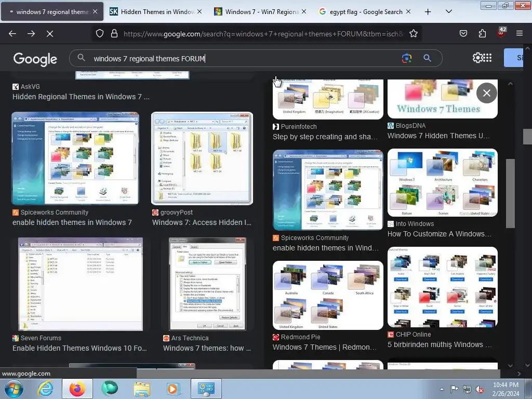Open BlogsDNA Windows 7 Themes thumbnail
The width and height of the screenshot is (532, 399).
[x=443, y=99]
